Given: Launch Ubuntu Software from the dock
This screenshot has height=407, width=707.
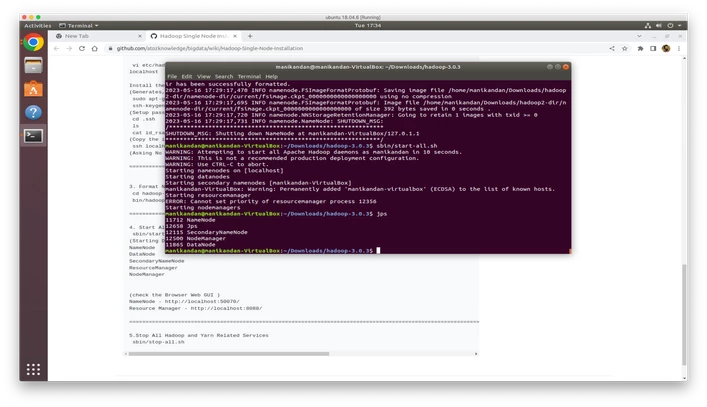Looking at the screenshot, I should tap(33, 89).
